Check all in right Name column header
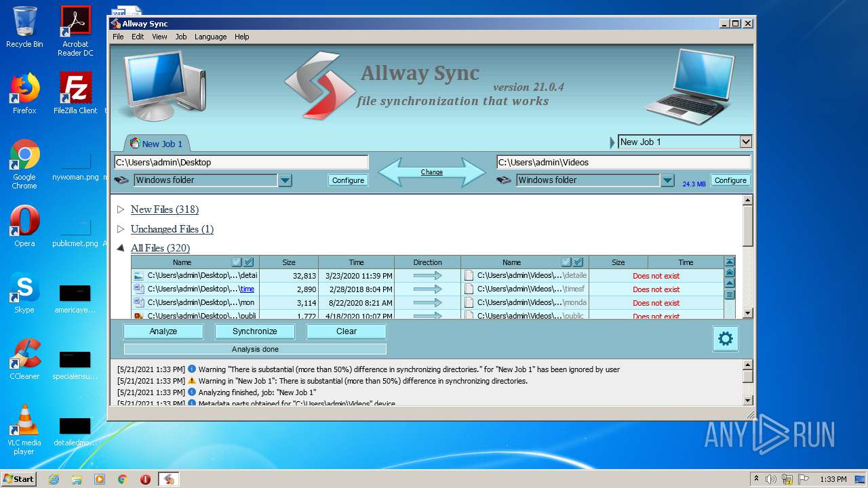This screenshot has width=868, height=488. click(x=578, y=262)
